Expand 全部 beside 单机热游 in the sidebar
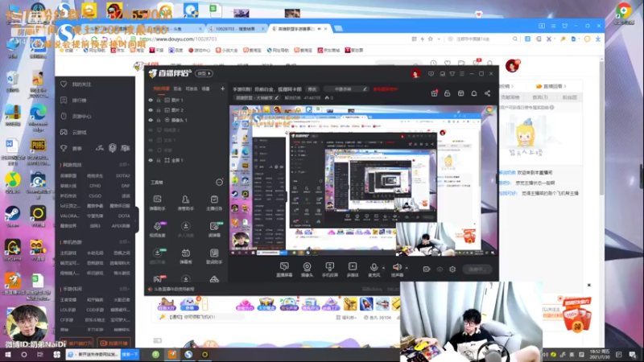The width and height of the screenshot is (644, 362). point(124,242)
